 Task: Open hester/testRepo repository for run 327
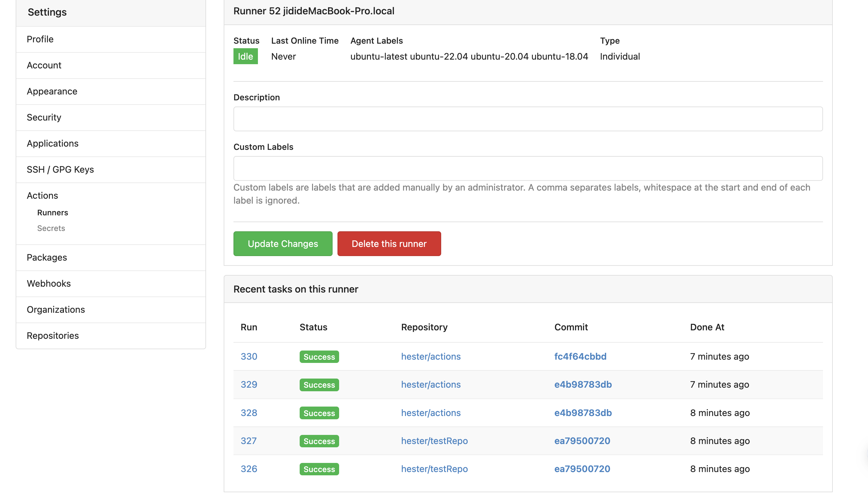tap(434, 441)
